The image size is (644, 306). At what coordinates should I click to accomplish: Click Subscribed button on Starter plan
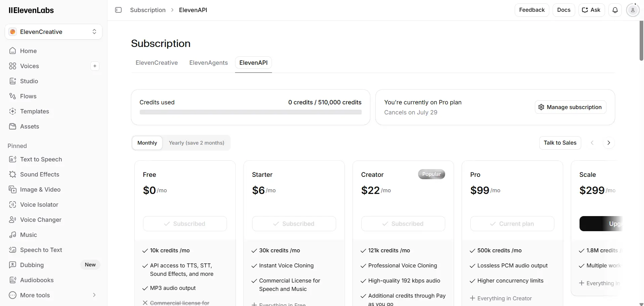pyautogui.click(x=294, y=224)
